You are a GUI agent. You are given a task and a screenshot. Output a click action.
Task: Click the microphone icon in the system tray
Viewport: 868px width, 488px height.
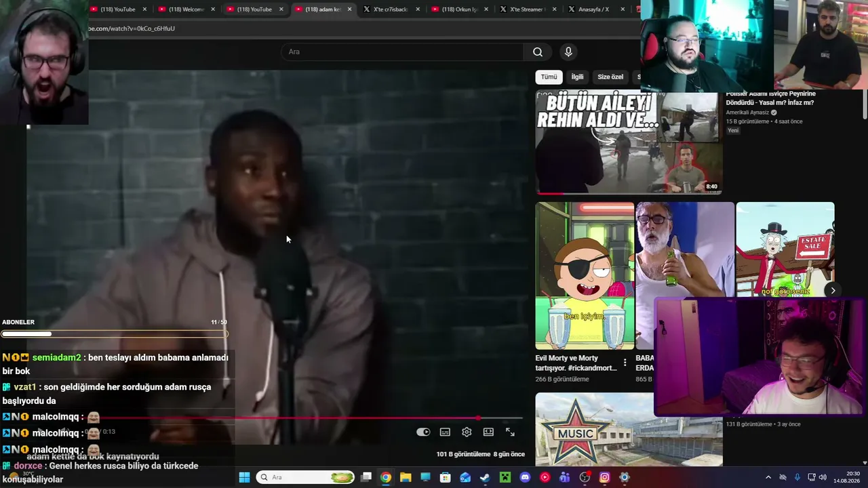tap(797, 477)
